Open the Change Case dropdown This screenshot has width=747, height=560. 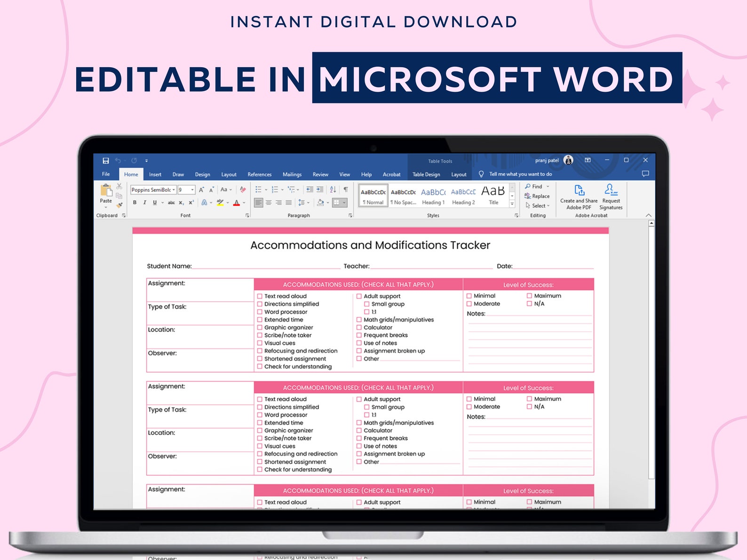[x=226, y=190]
